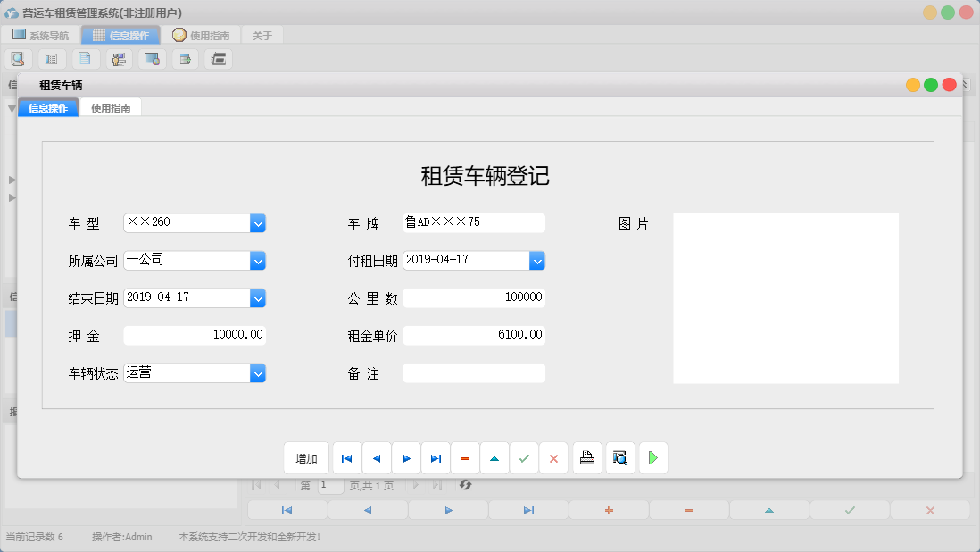The width and height of the screenshot is (980, 552).
Task: Click the green run arrow icon
Action: (653, 457)
